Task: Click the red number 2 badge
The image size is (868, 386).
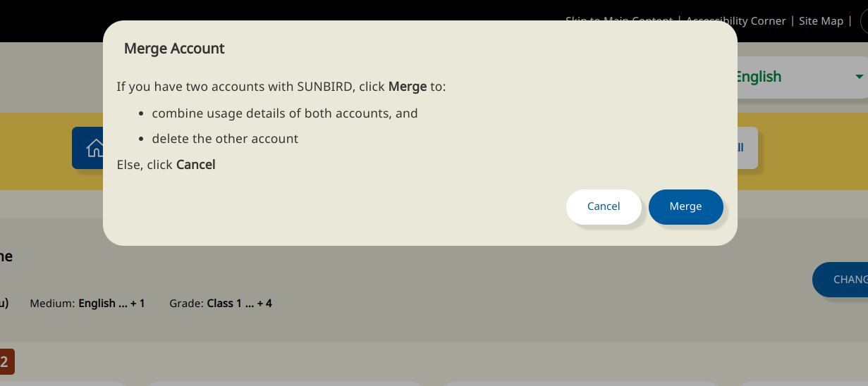Action: 5,362
